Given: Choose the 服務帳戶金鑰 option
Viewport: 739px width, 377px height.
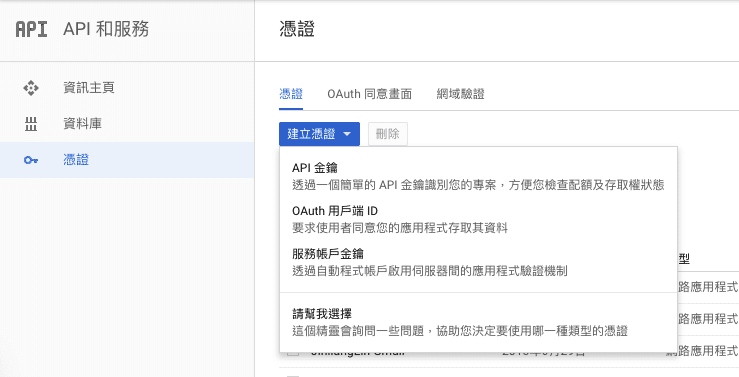Looking at the screenshot, I should (478, 262).
